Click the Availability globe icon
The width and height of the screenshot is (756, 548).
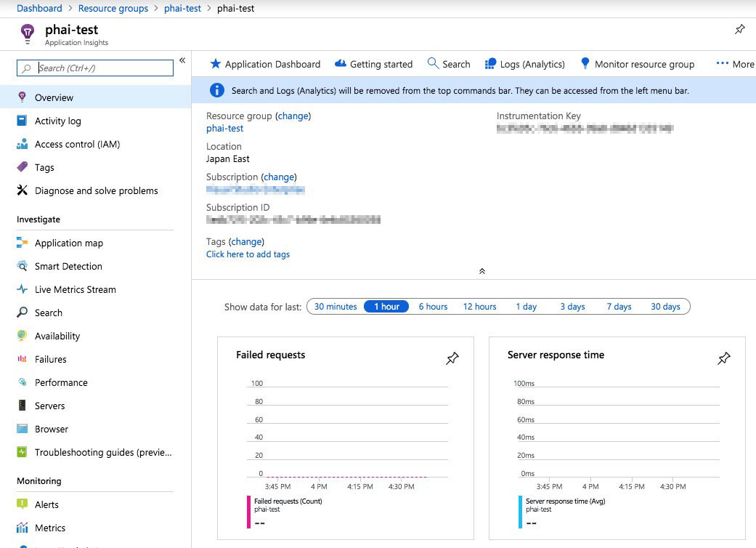click(x=22, y=335)
